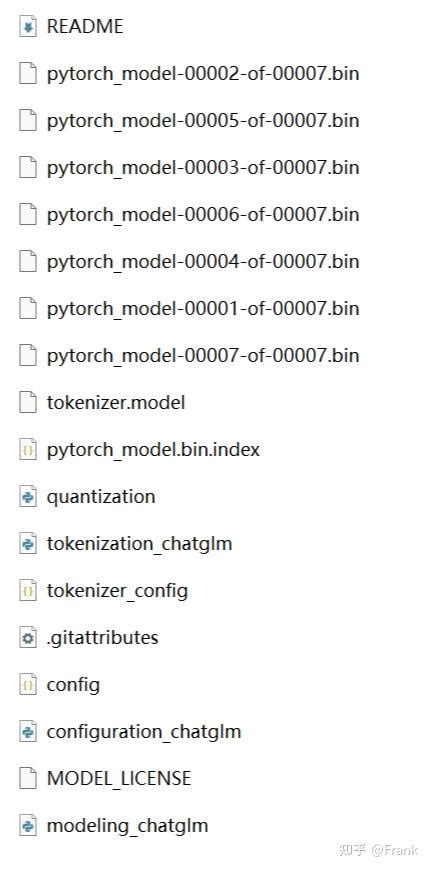Click the Python icon beside modeling_chatglm
The image size is (430, 870).
tap(28, 826)
